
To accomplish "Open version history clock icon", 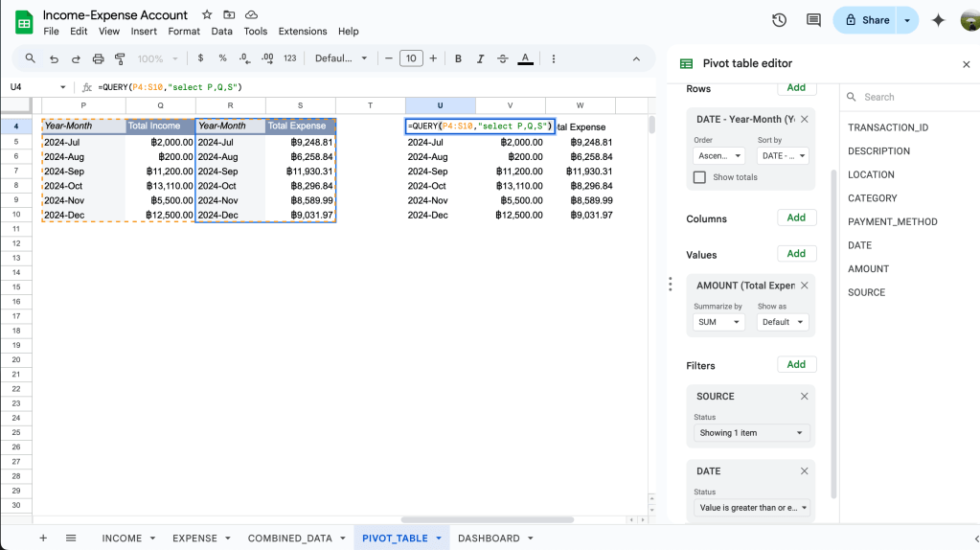I will pyautogui.click(x=779, y=20).
